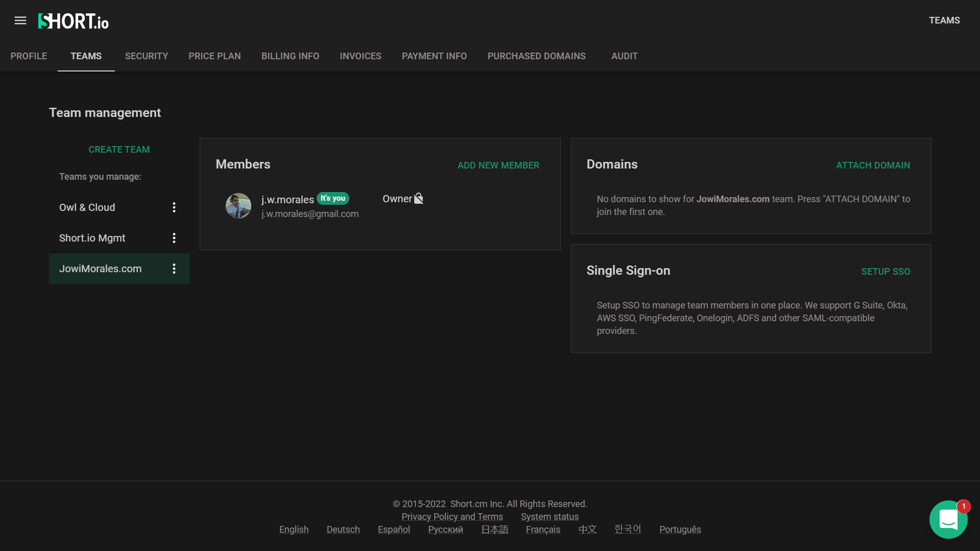Switch to Purchased Domains tab
The width and height of the screenshot is (980, 551).
pos(536,56)
